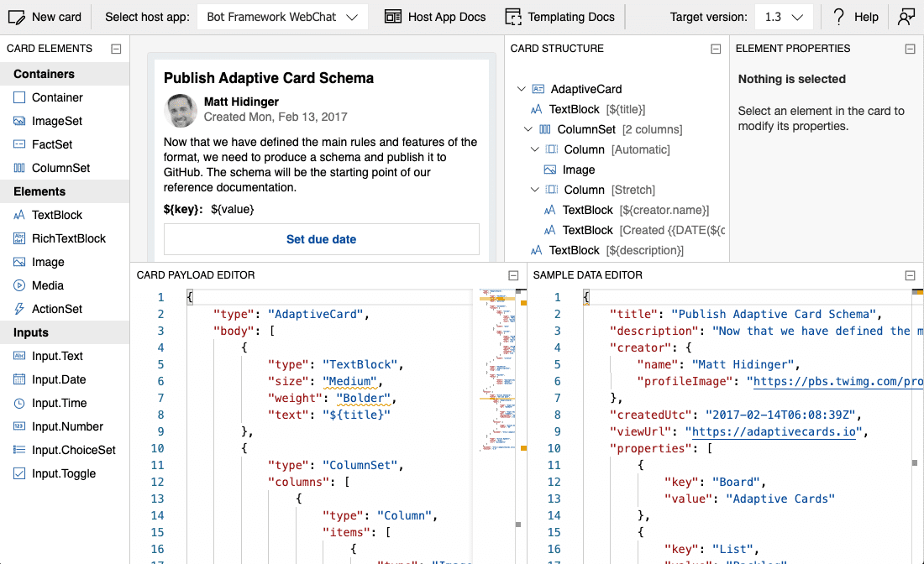Click the New card icon
The width and height of the screenshot is (924, 564).
[x=16, y=17]
